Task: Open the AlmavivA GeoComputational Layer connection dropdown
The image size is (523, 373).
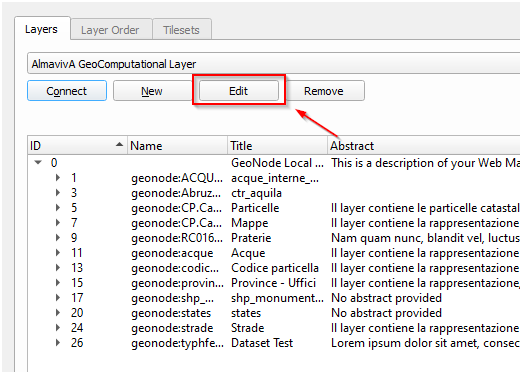Action: (x=274, y=63)
